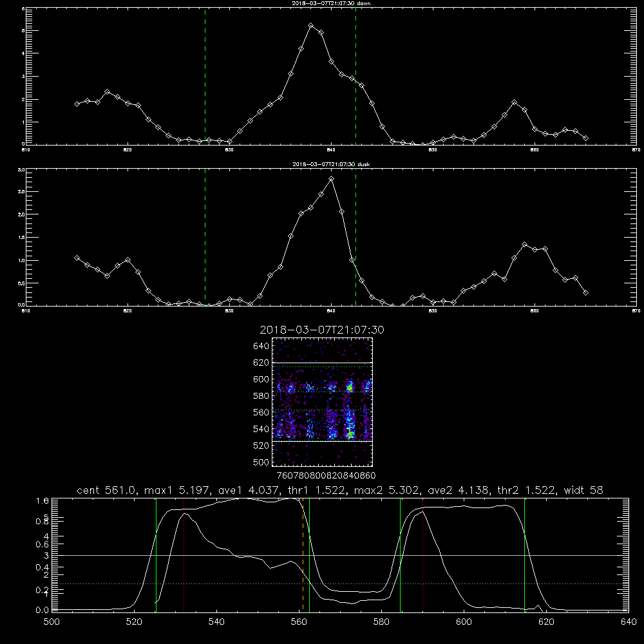Screen dimensions: 644x644
Task: Click right green dashed line in dusk plot
Action: click(x=355, y=237)
